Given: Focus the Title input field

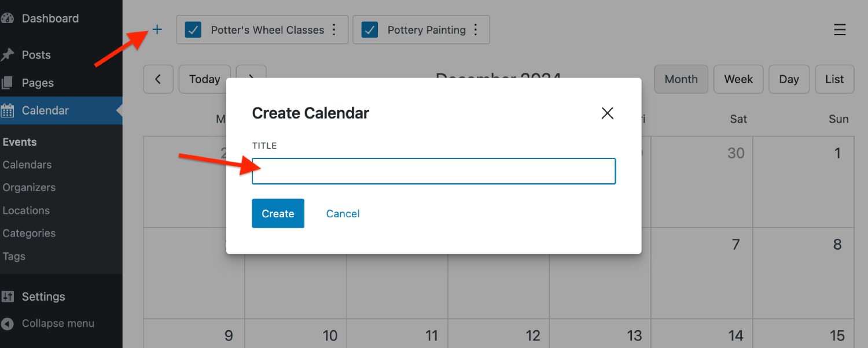Looking at the screenshot, I should [433, 171].
